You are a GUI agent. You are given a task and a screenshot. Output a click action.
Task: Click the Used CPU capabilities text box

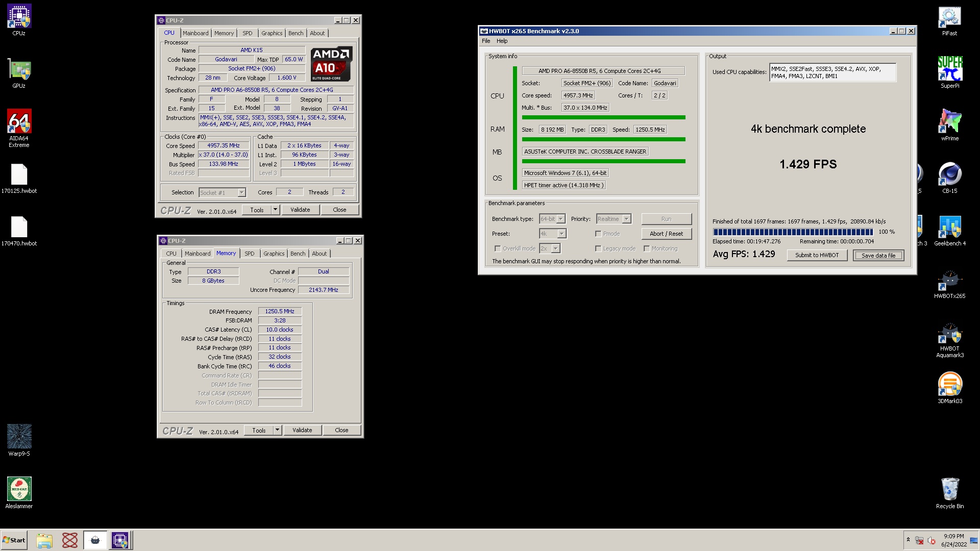click(x=832, y=72)
